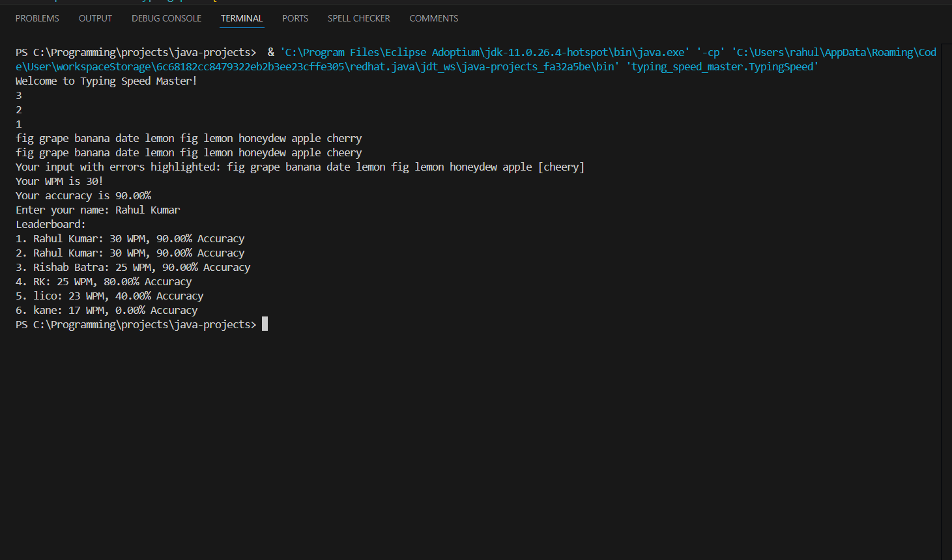The image size is (952, 560).
Task: Switch to the SPELL CHECKER tab
Action: click(x=358, y=18)
